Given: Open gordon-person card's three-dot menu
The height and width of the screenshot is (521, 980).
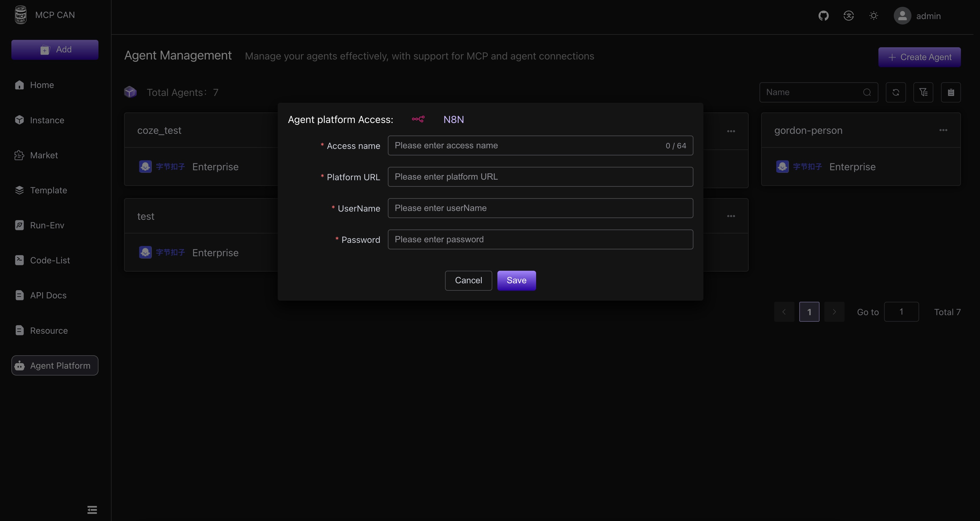Looking at the screenshot, I should pos(943,130).
